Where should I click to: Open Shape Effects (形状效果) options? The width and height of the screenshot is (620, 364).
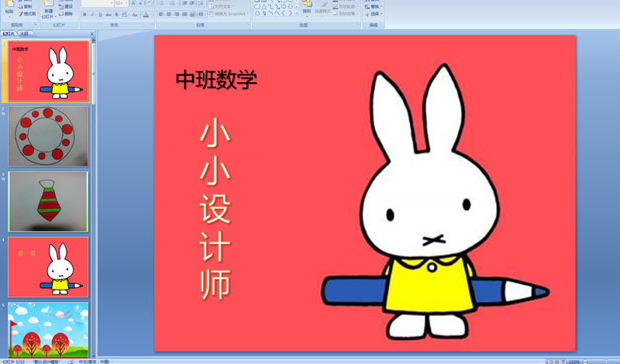(x=344, y=14)
